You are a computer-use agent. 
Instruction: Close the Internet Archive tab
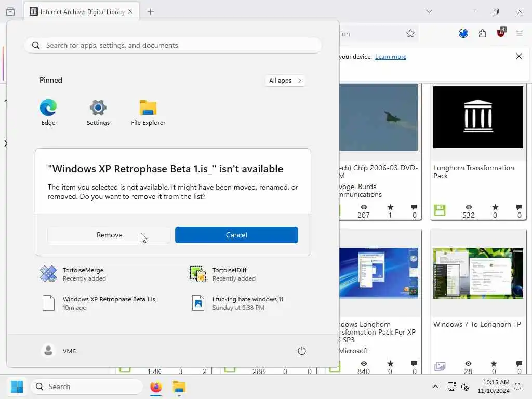pyautogui.click(x=130, y=11)
